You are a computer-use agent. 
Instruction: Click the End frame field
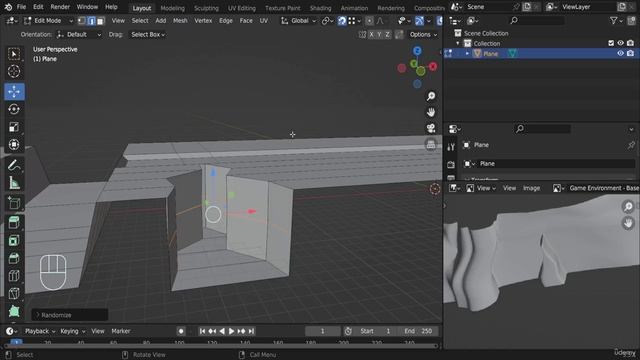click(418, 331)
